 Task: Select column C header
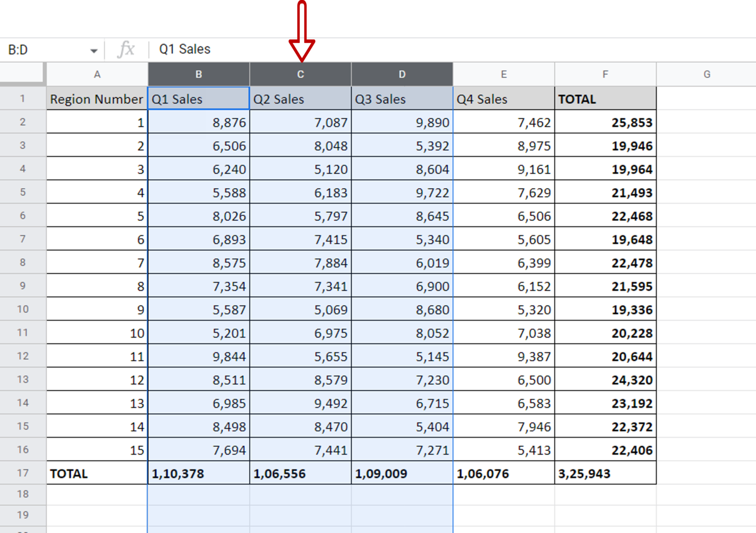click(x=300, y=74)
